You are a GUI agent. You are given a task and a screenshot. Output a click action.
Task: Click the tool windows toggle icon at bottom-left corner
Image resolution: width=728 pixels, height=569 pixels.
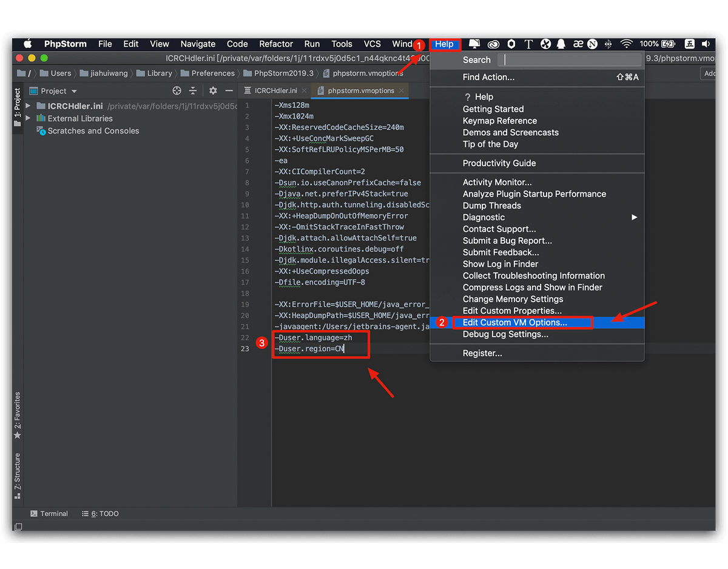tap(18, 527)
